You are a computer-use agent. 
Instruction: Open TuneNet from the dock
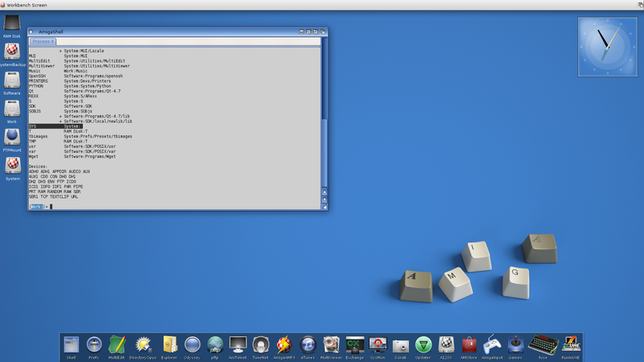[260, 345]
